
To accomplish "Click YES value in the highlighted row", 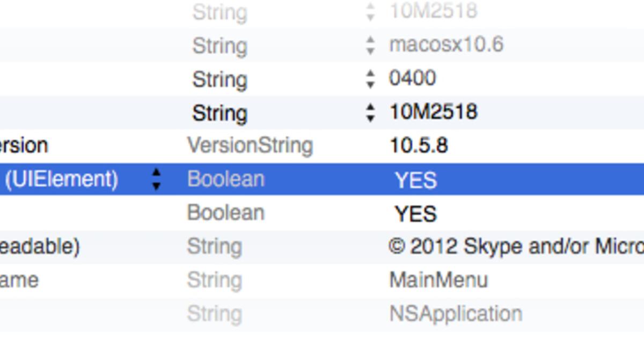I will point(416,180).
